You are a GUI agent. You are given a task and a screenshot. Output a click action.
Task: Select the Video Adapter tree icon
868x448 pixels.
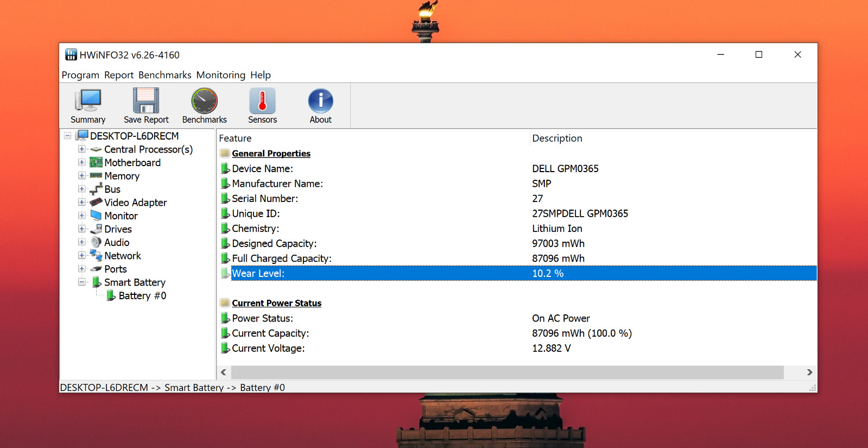[x=96, y=202]
